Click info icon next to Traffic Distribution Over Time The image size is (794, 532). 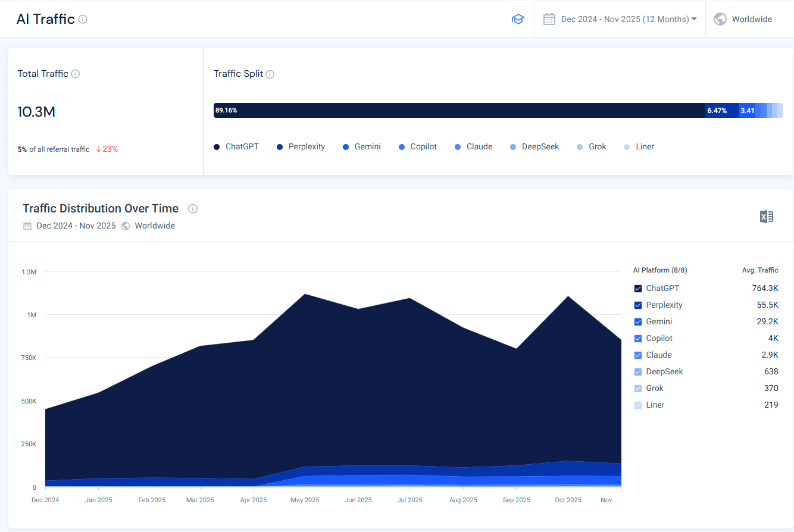tap(193, 209)
